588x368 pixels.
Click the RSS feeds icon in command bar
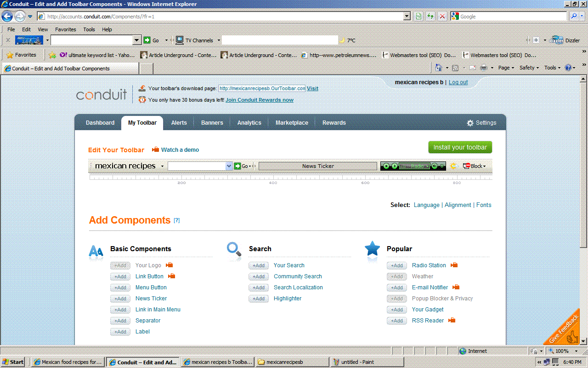(455, 68)
